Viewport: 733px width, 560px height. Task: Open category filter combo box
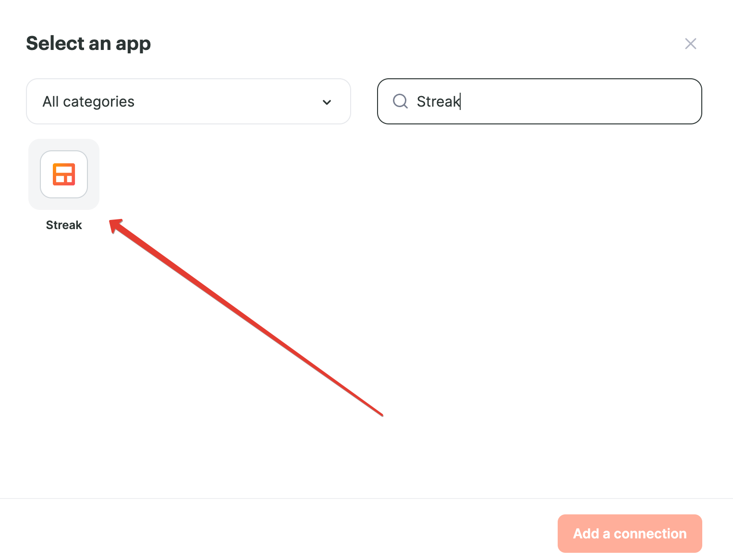point(188,101)
